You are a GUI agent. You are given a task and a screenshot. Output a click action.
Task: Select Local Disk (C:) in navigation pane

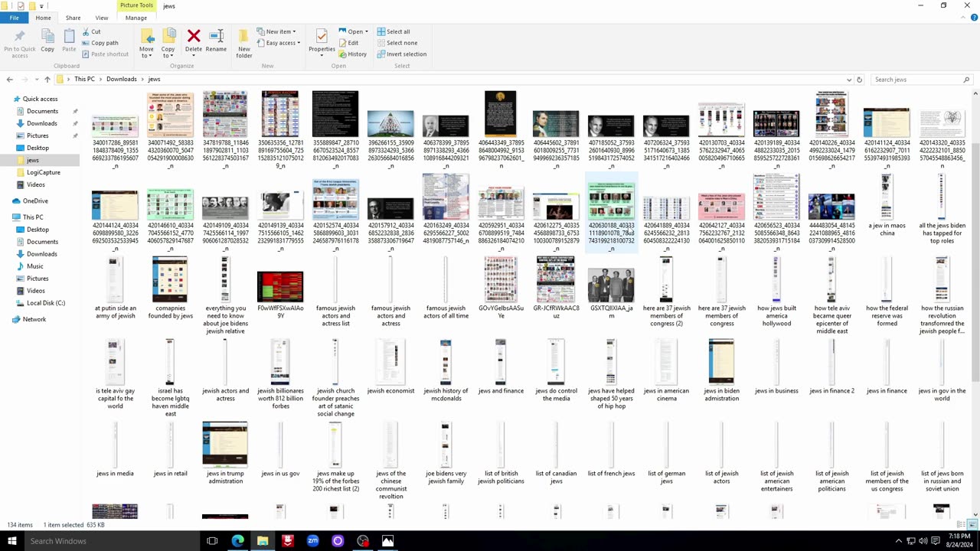[x=46, y=303]
